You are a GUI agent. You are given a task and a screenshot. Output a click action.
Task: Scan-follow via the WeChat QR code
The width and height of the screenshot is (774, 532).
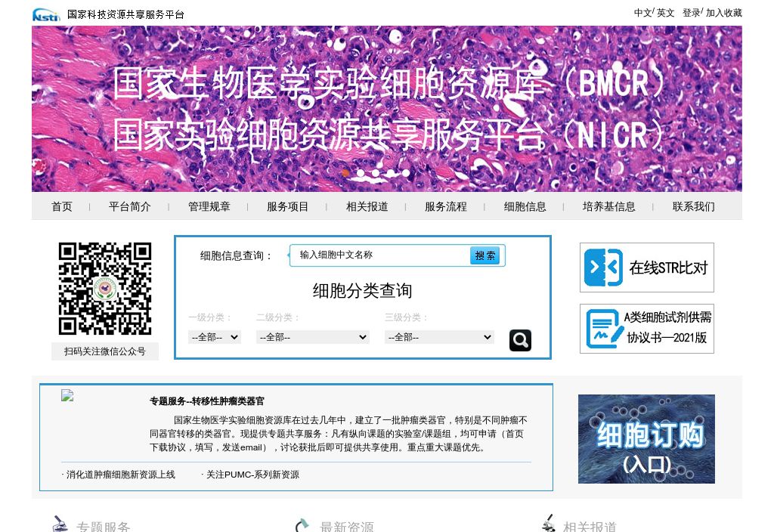click(105, 289)
